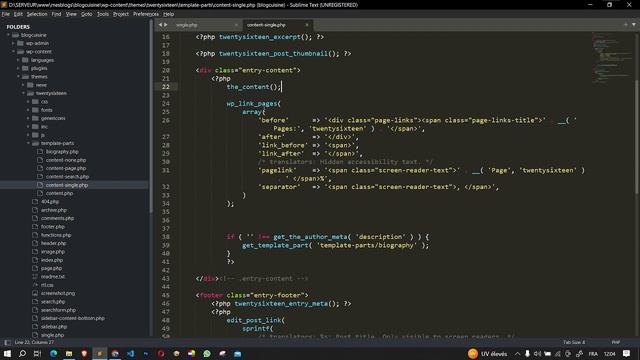Open Task View on taskbar
Screen dimensions: 640x360
[38, 353]
